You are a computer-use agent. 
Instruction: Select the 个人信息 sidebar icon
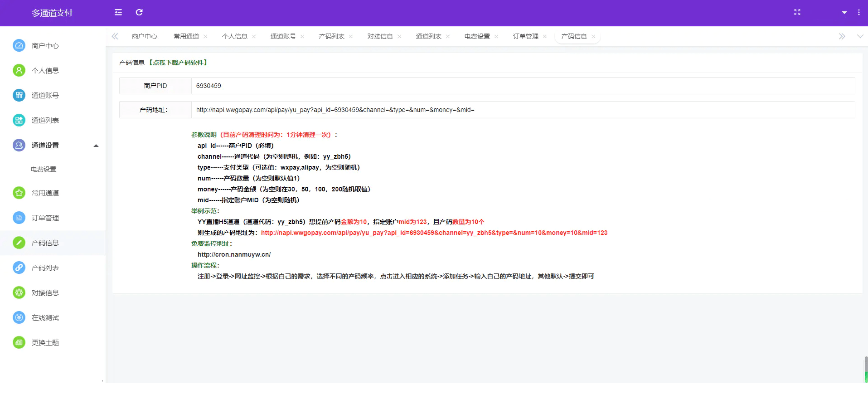tap(19, 70)
